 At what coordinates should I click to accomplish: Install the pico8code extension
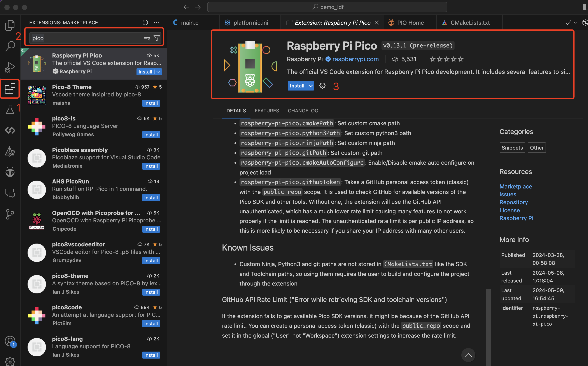pyautogui.click(x=151, y=323)
